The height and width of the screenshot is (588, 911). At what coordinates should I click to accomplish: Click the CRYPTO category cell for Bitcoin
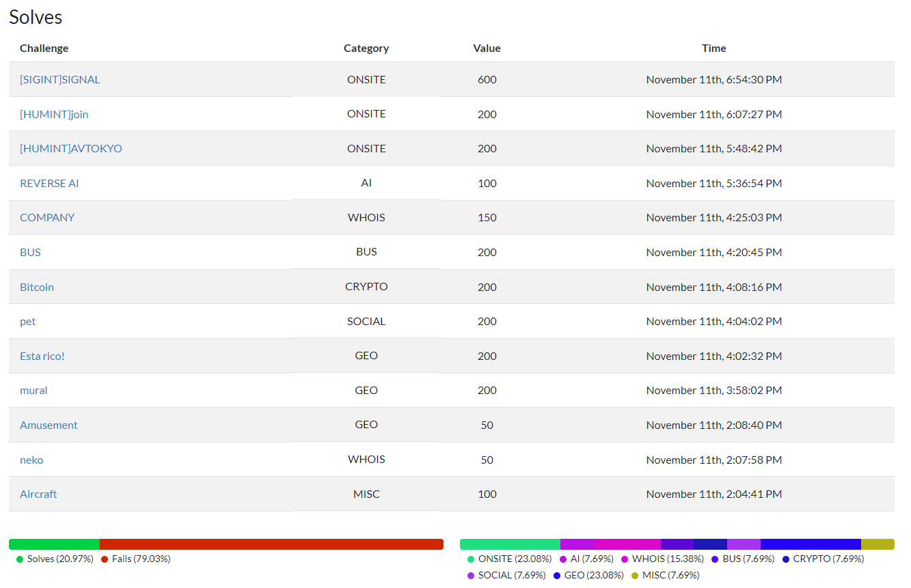point(366,287)
